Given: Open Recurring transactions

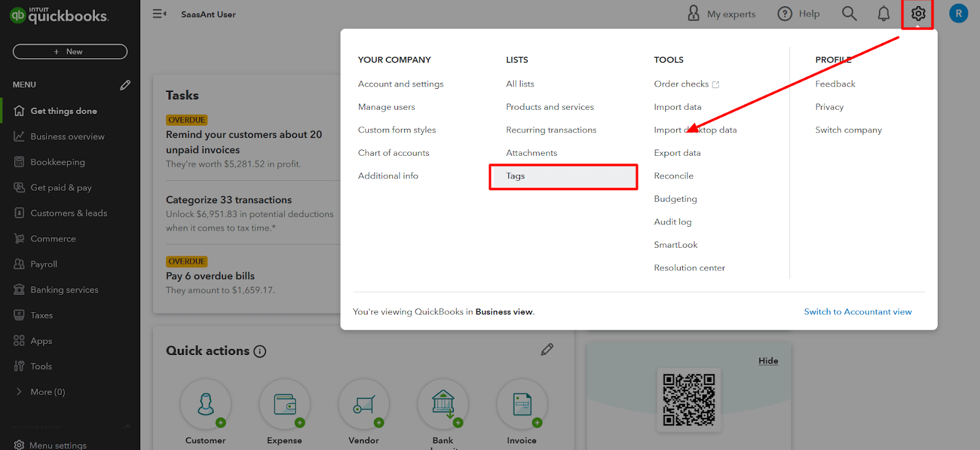Looking at the screenshot, I should (x=551, y=130).
